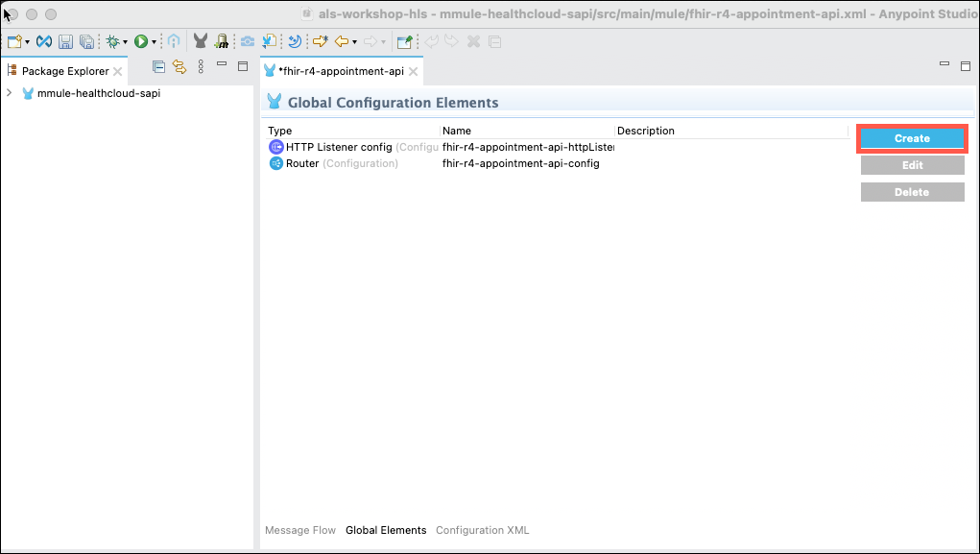Click the camera snapshot toolbar icon
Screen dimensions: 980x554
tap(248, 42)
